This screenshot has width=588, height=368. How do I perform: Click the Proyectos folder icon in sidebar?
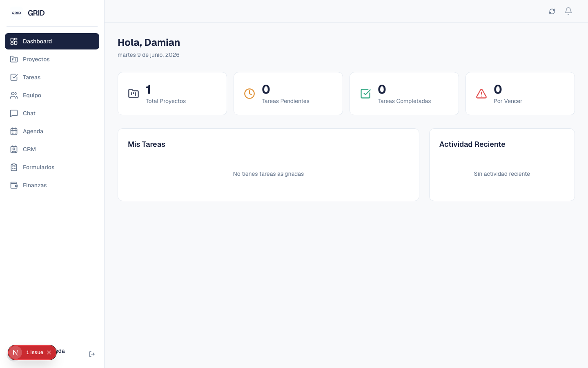(14, 59)
